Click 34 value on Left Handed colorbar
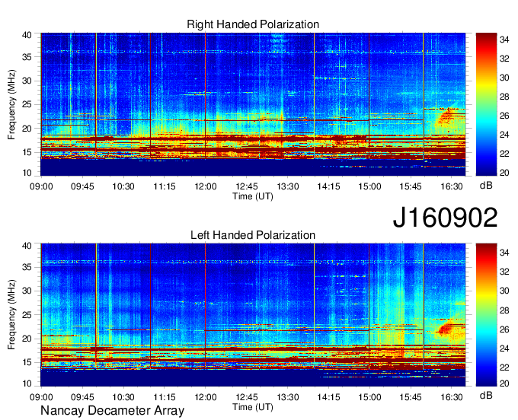Image resolution: width=518 pixels, height=420 pixels. [504, 253]
